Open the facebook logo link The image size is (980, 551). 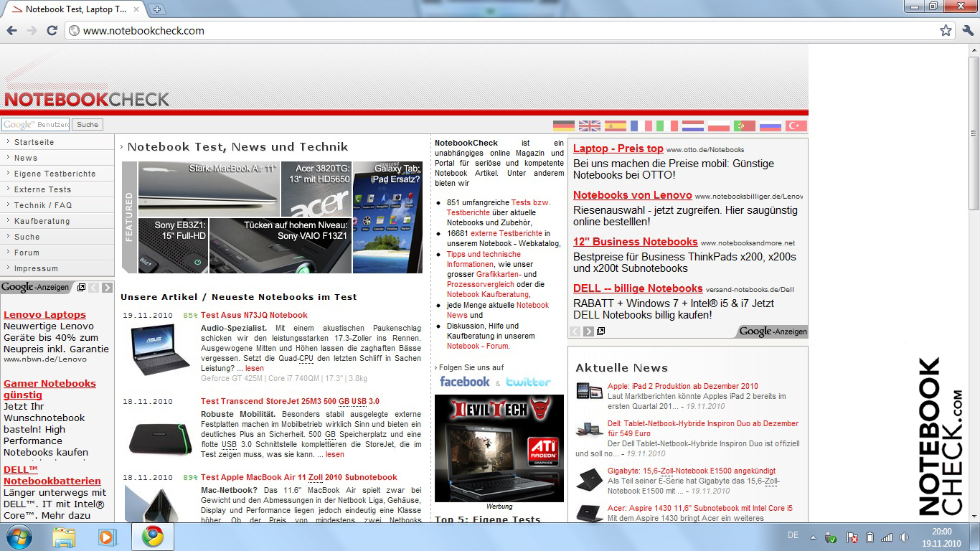464,382
